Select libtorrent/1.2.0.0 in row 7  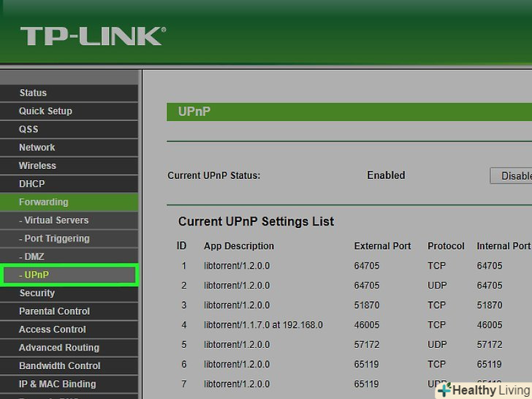pos(237,384)
